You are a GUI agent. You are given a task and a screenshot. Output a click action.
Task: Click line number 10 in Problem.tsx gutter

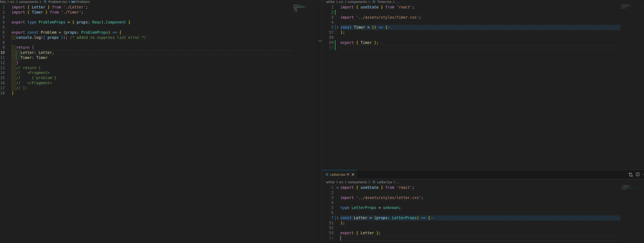[x=3, y=52]
